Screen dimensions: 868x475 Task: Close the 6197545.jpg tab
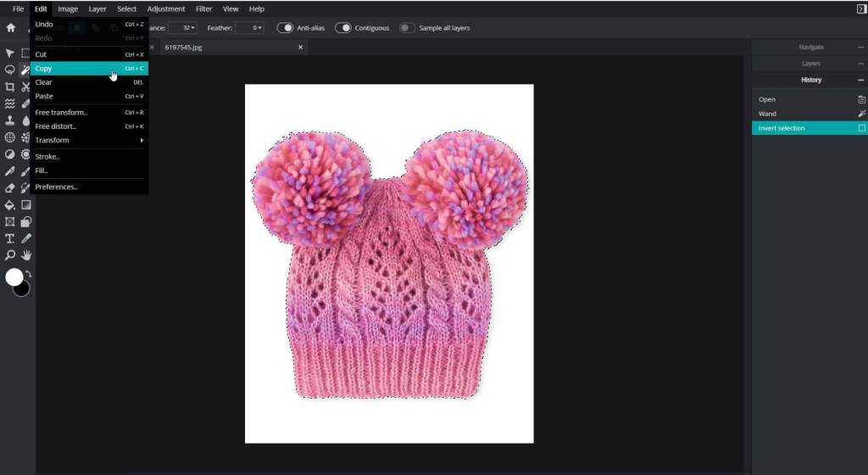(301, 47)
